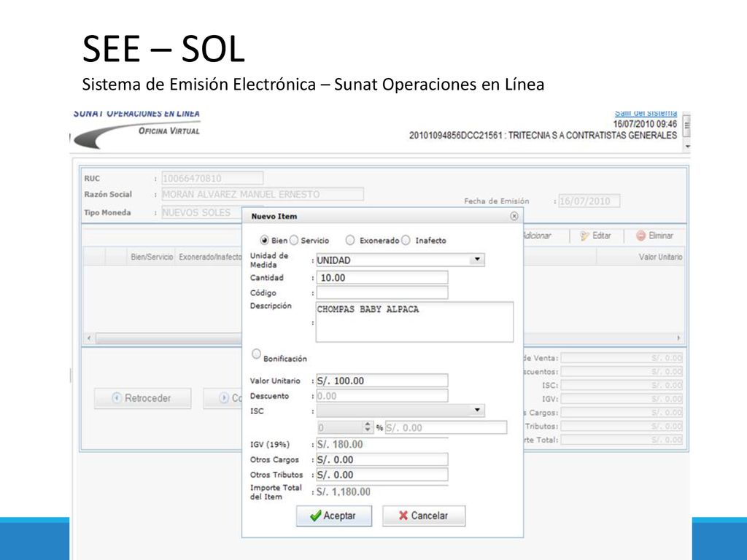Click the ISC amount field S/. 0.00
The width and height of the screenshot is (747, 560).
[446, 427]
